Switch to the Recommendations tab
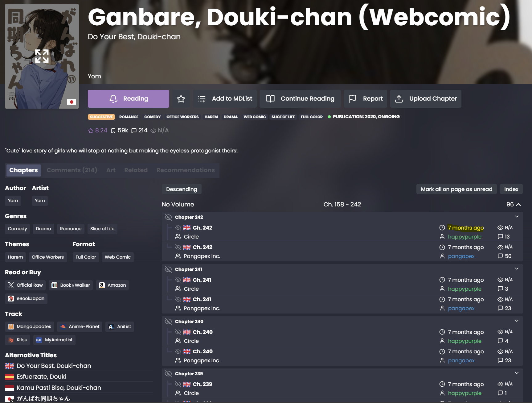The image size is (532, 403). point(186,170)
